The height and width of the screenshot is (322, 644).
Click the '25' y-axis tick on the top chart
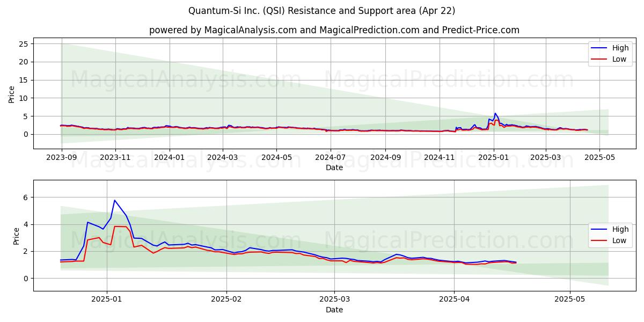[x=24, y=44]
